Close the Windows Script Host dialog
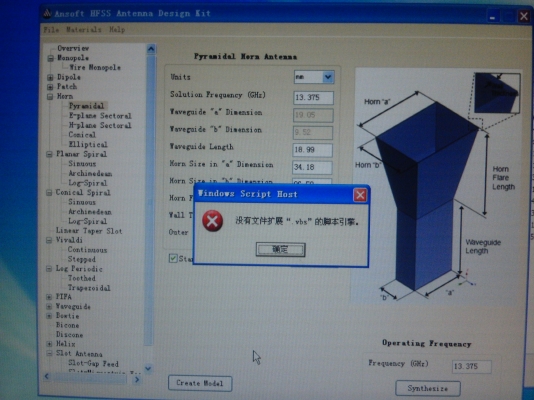This screenshot has height=400, width=534. coord(360,195)
